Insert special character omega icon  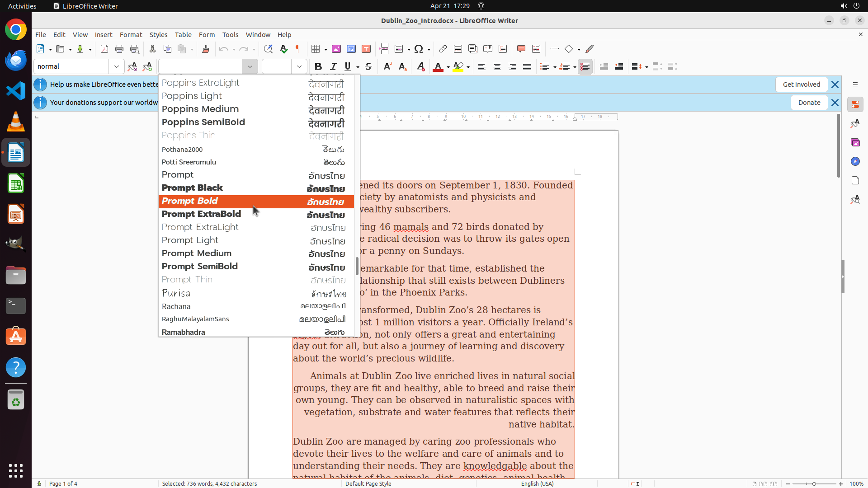click(419, 49)
